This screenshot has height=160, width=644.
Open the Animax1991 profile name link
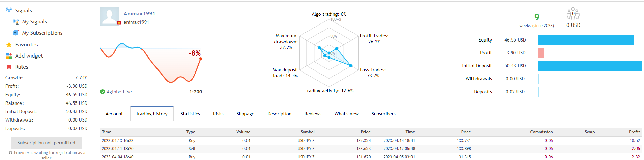pos(139,14)
